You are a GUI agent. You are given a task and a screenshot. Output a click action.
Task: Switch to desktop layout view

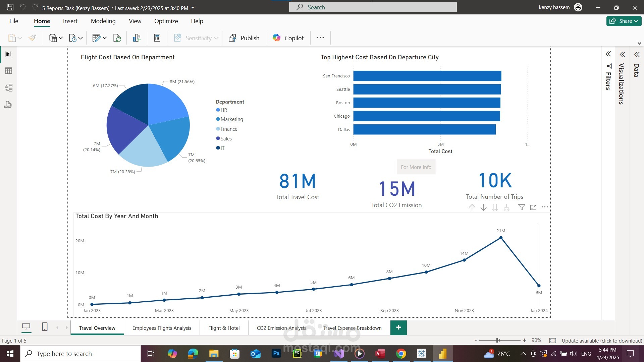pyautogui.click(x=26, y=327)
